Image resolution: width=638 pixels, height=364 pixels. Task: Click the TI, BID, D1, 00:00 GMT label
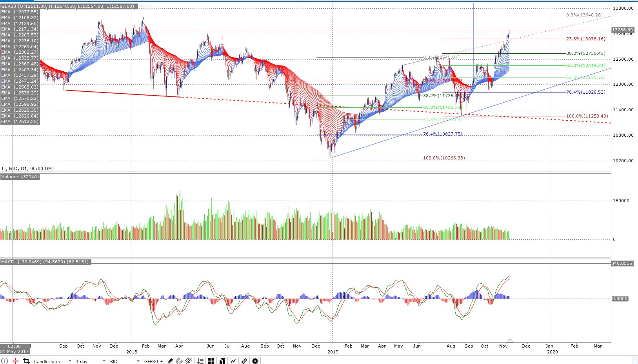[28, 168]
